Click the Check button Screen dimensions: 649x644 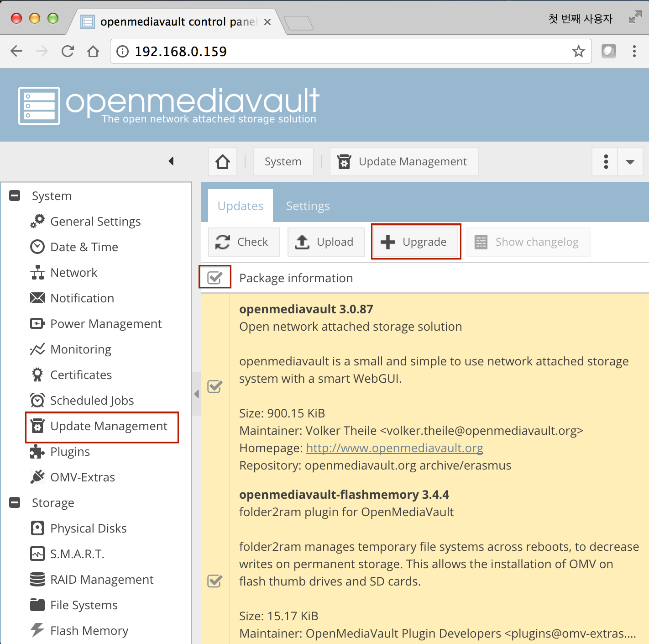244,242
